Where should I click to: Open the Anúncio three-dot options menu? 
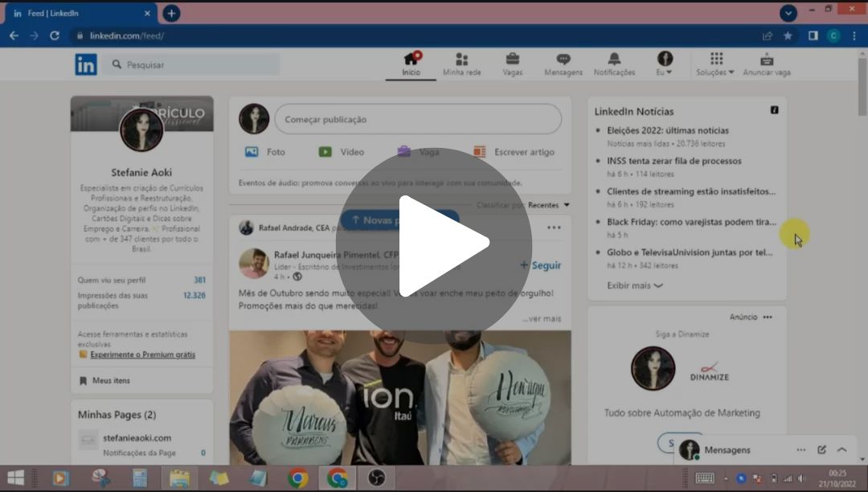[768, 317]
